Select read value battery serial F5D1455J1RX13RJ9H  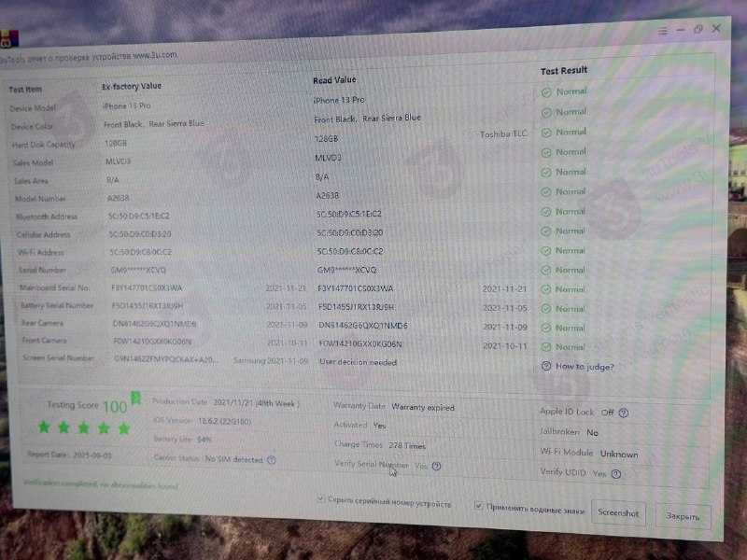(x=356, y=308)
